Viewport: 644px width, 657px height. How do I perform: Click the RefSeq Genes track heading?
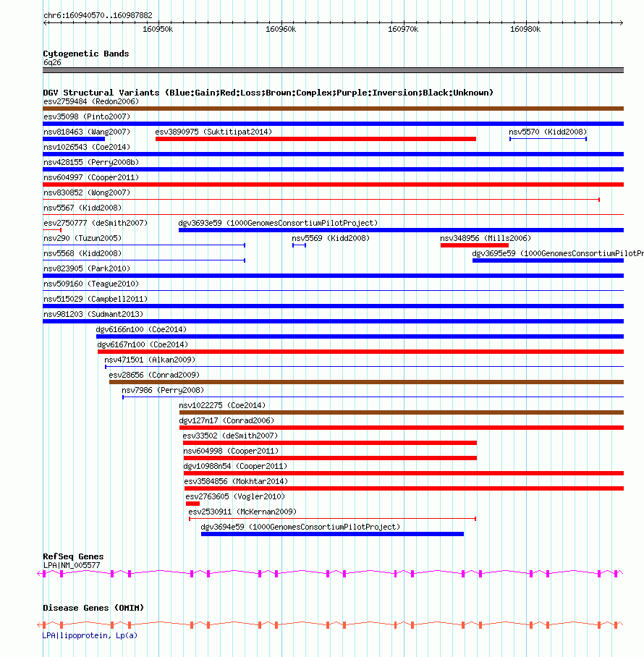tap(73, 556)
